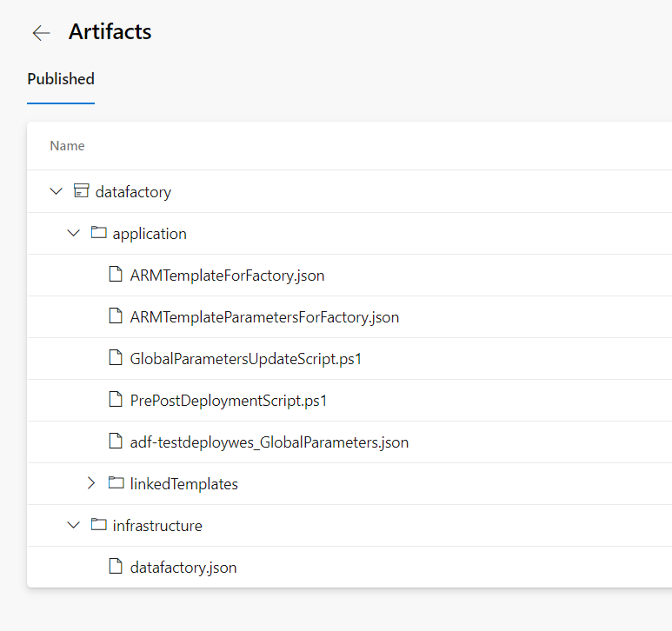This screenshot has height=631, width=672.
Task: Select the datafactory.json file name
Action: (183, 568)
